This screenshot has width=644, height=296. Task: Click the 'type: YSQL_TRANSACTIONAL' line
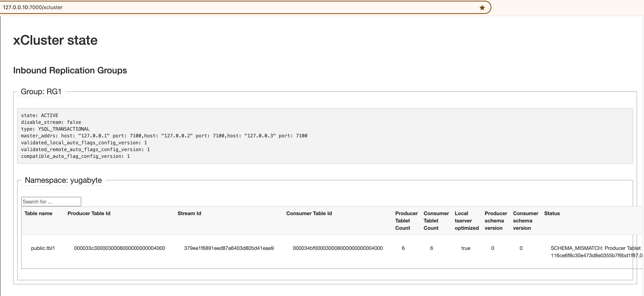tap(55, 129)
